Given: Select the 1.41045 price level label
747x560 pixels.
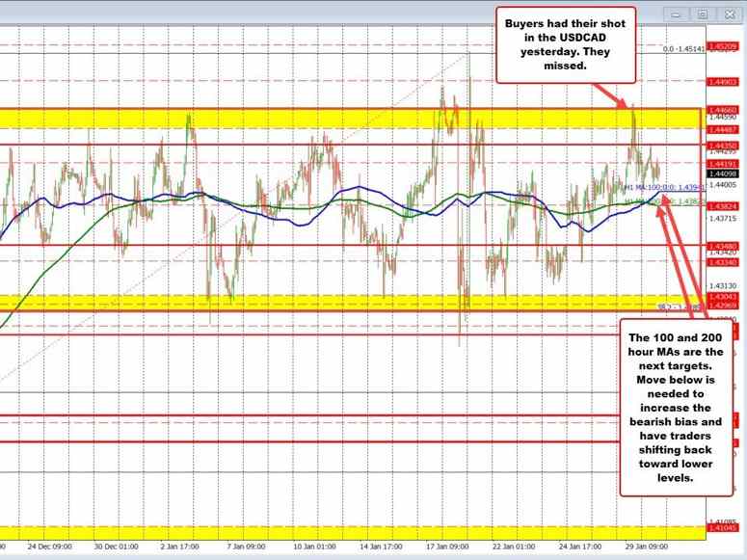Looking at the screenshot, I should pos(723,528).
